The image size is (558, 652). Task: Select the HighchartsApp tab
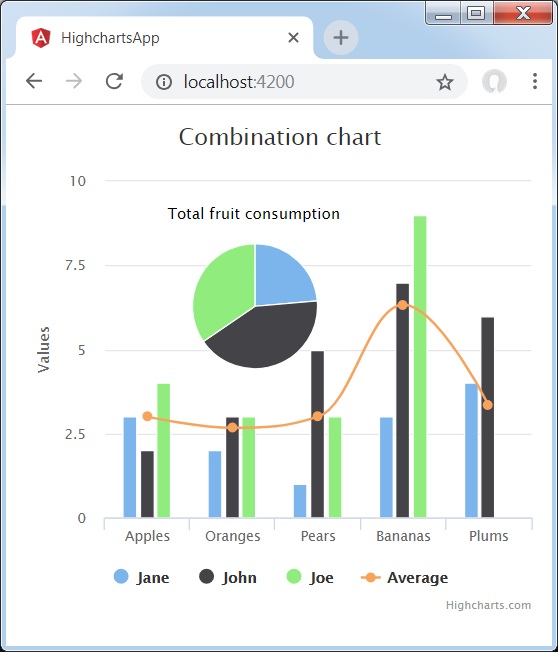pos(164,38)
